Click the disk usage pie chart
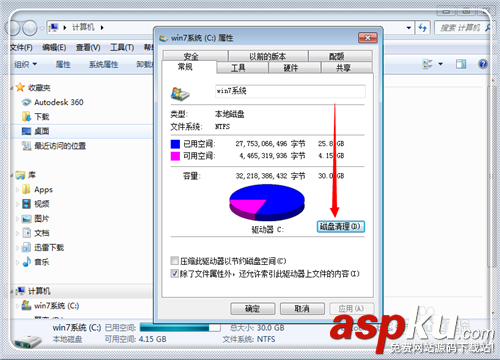 tap(267, 203)
